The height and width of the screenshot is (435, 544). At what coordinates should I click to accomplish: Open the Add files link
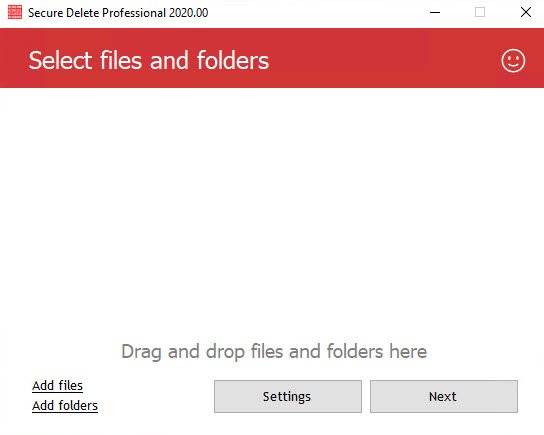(x=58, y=386)
